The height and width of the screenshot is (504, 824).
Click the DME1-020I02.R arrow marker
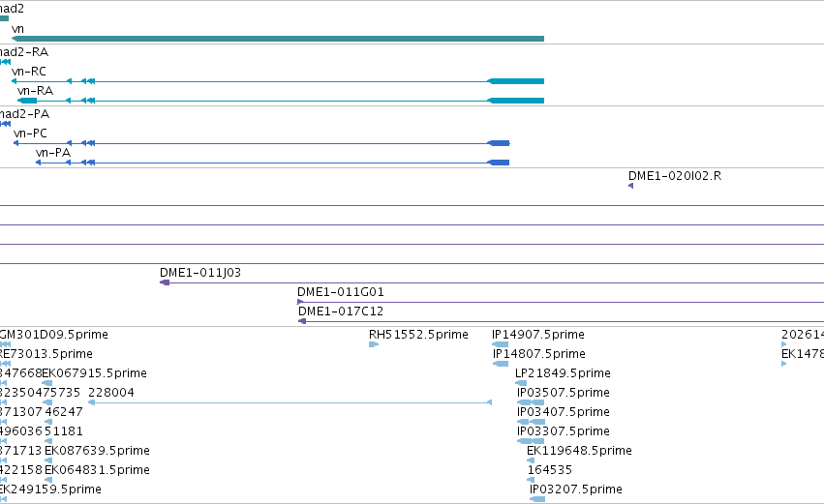630,186
